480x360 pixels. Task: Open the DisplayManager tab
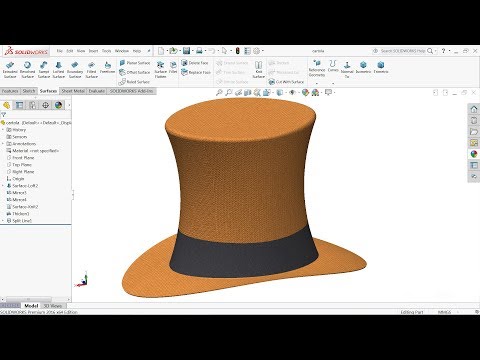[x=58, y=105]
